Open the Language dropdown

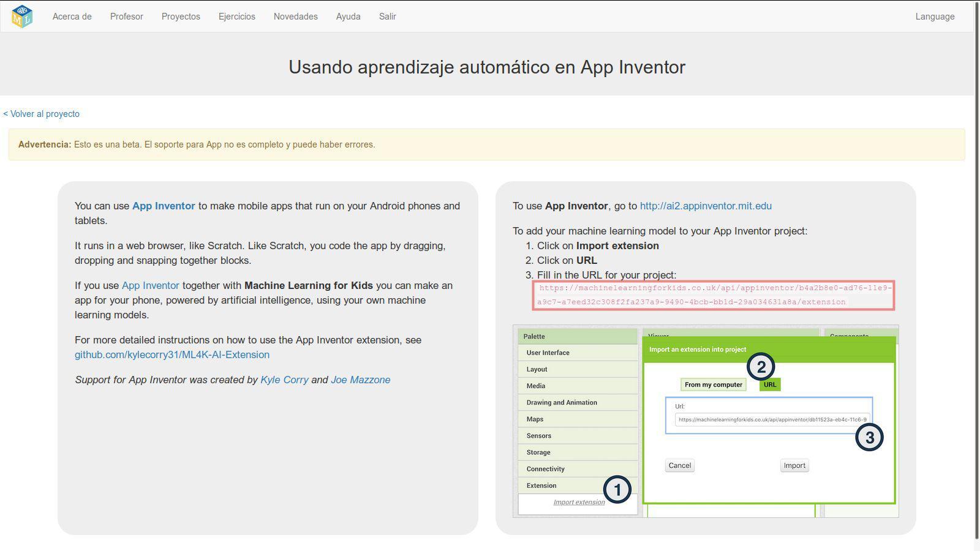(935, 17)
